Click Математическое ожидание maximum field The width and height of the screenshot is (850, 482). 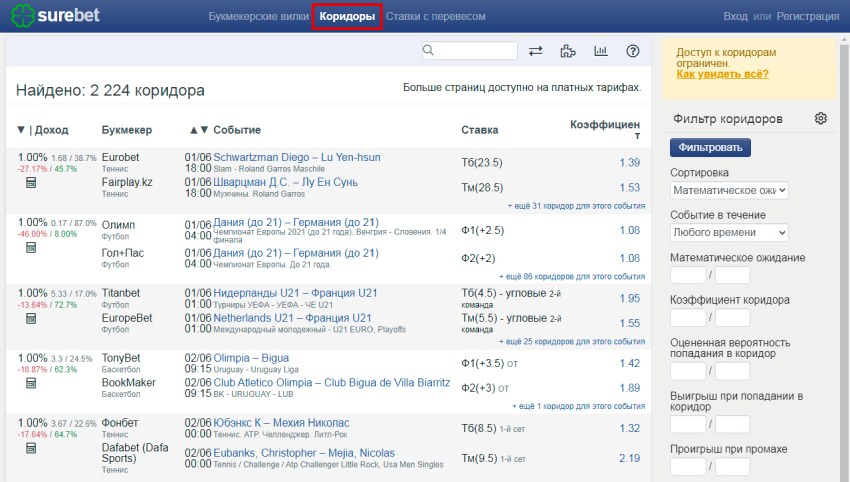732,275
